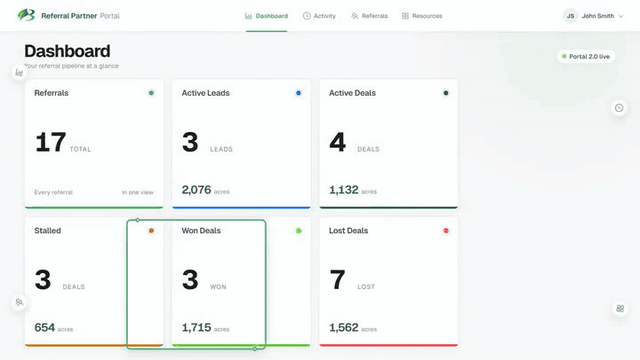
Task: Go to the Referrals tab
Action: click(369, 16)
